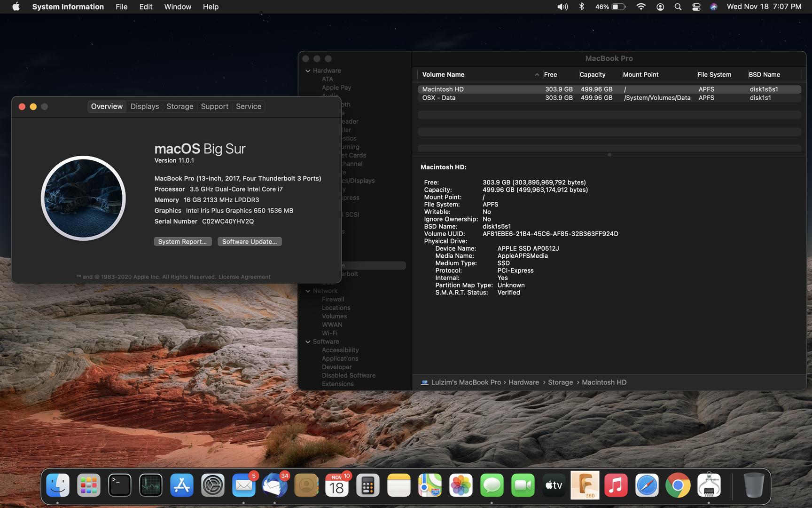
Task: Select Apple Pay in sidebar
Action: (x=336, y=88)
